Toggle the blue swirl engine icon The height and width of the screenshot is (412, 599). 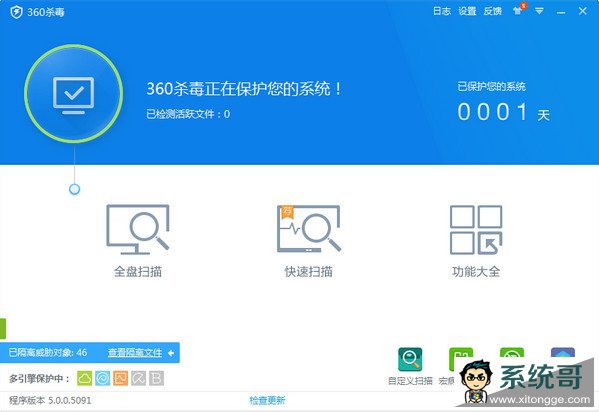click(102, 378)
